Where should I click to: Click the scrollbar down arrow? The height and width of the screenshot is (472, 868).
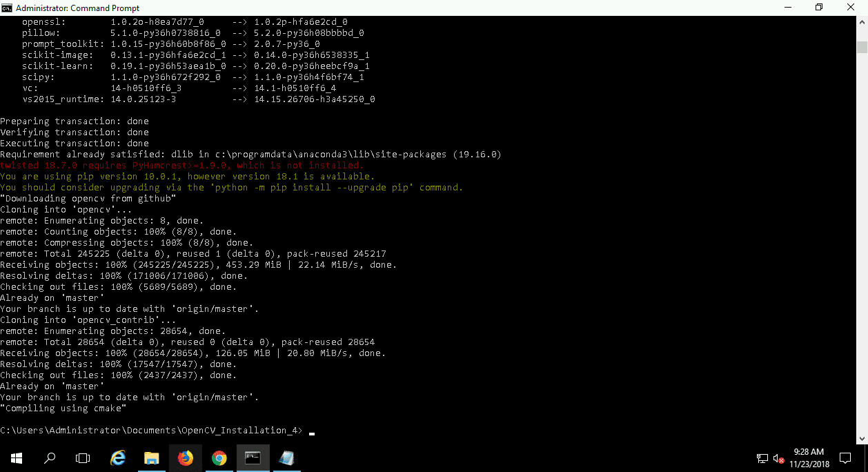pos(862,438)
